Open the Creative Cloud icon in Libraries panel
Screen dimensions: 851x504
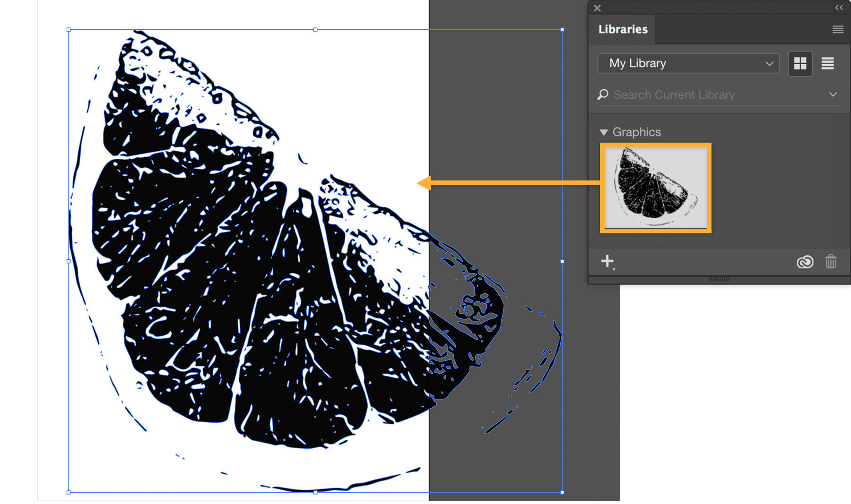[805, 262]
